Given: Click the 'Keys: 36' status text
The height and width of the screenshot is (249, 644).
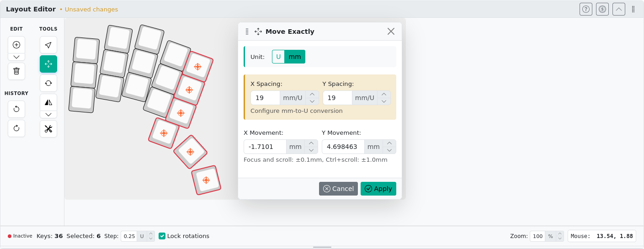Looking at the screenshot, I should 50,236.
